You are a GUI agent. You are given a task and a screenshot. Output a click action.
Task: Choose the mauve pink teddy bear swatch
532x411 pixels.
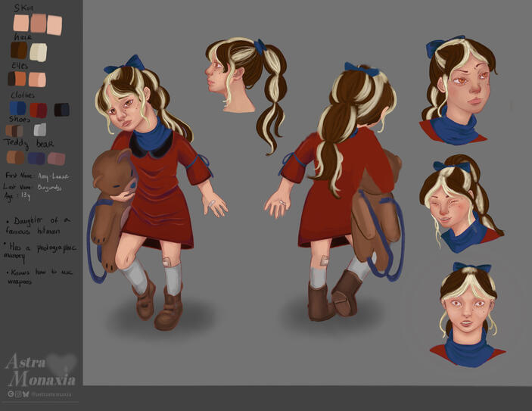[x=56, y=159]
